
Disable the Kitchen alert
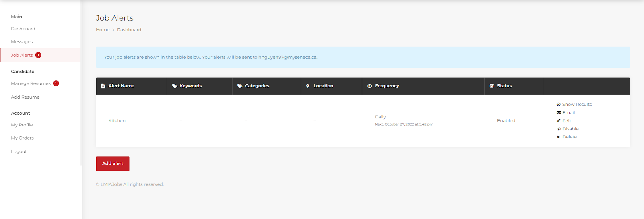tap(570, 129)
